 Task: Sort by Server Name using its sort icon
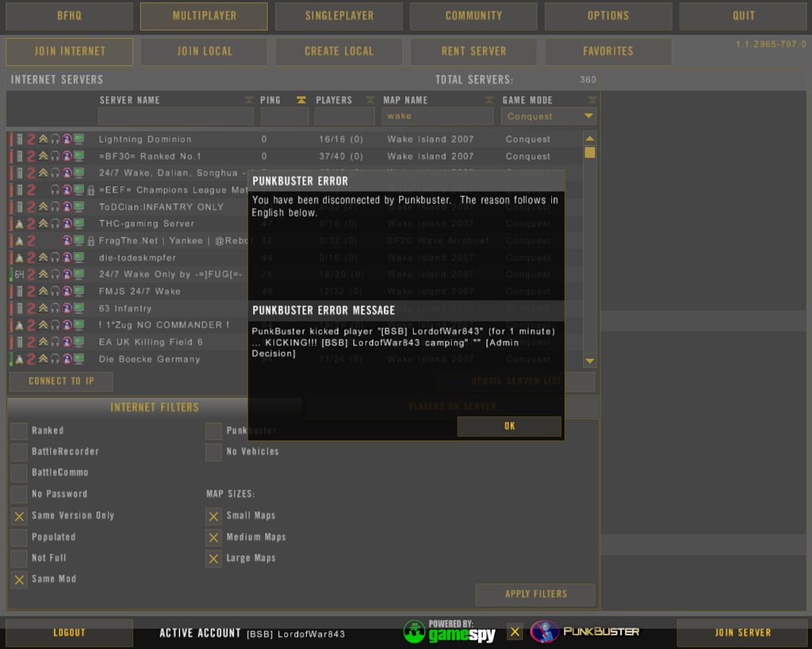249,100
